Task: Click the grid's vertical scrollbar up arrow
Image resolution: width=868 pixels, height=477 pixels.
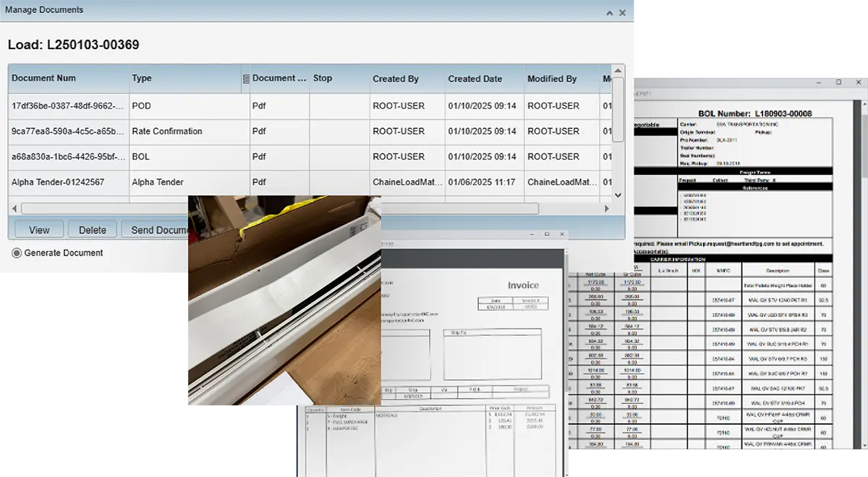Action: [x=618, y=70]
